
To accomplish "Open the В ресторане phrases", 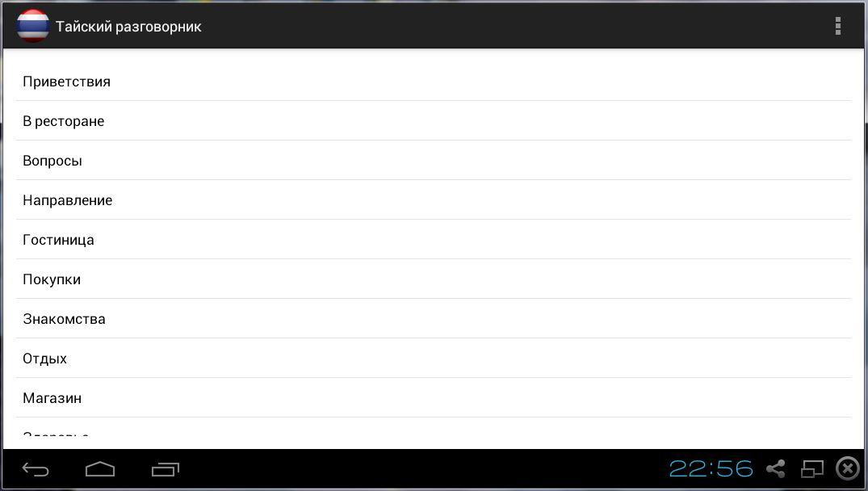I will (x=434, y=120).
